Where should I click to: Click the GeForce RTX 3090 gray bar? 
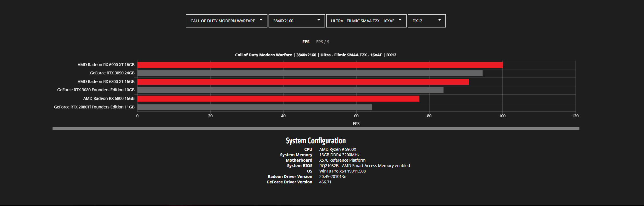coord(310,73)
